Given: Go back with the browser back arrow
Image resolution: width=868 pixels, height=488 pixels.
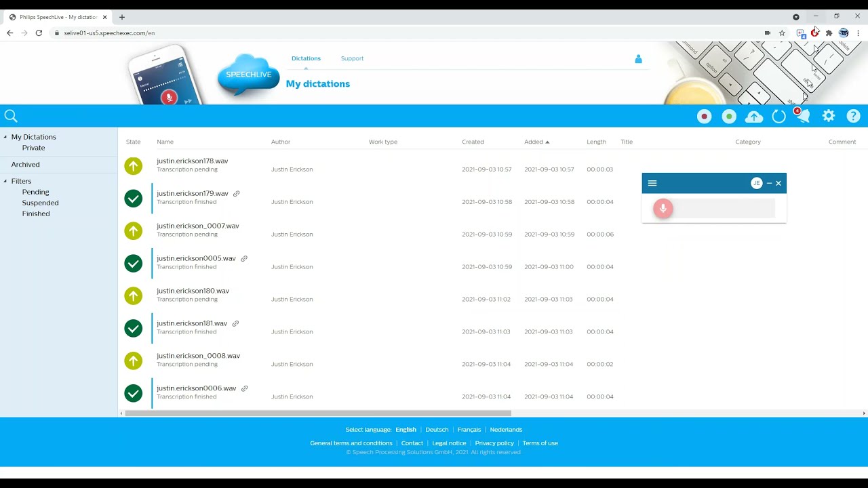Looking at the screenshot, I should tap(9, 33).
